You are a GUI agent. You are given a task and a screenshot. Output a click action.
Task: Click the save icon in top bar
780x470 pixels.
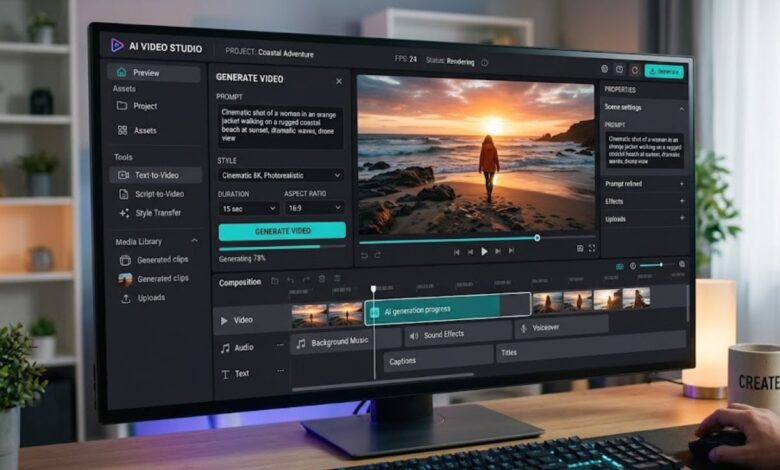[619, 70]
